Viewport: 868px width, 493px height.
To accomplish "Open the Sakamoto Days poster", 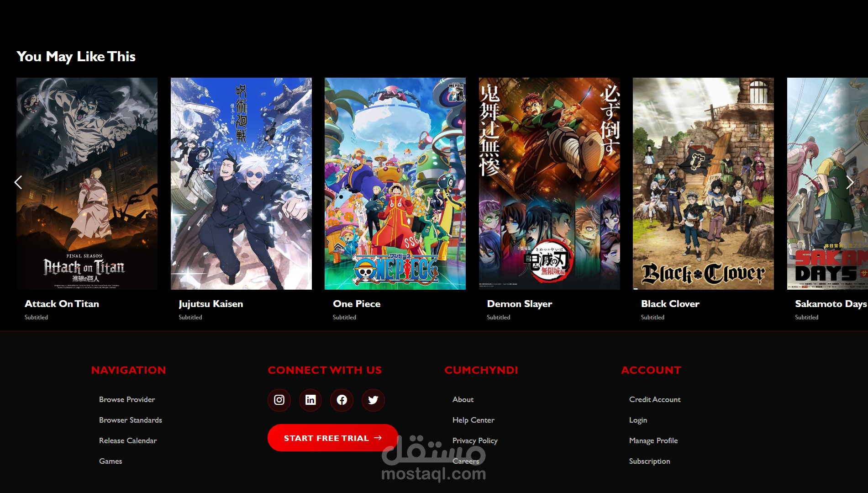I will pos(827,184).
